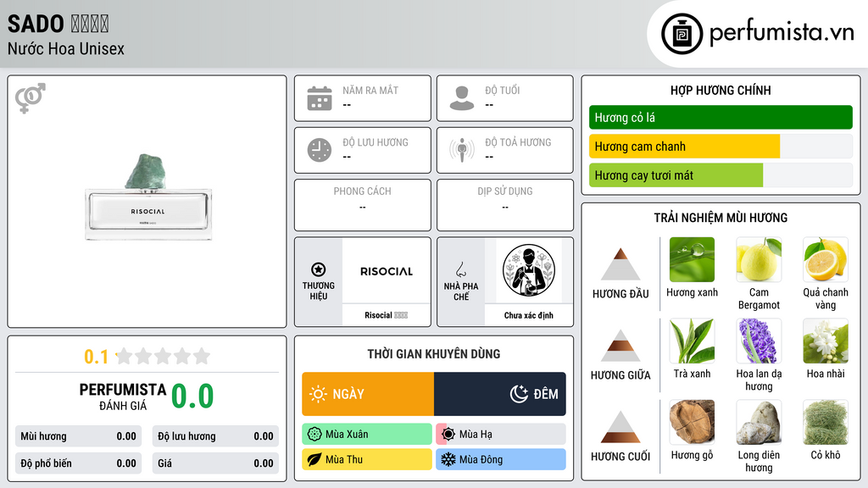This screenshot has height=488, width=868.
Task: Click the Hương đầu pyramid icon
Action: [x=620, y=264]
